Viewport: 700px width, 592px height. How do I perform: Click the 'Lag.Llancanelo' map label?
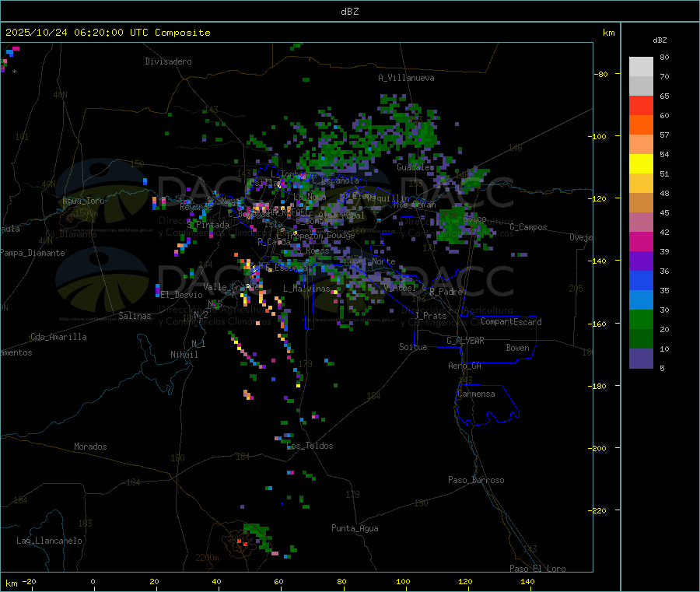[49, 541]
